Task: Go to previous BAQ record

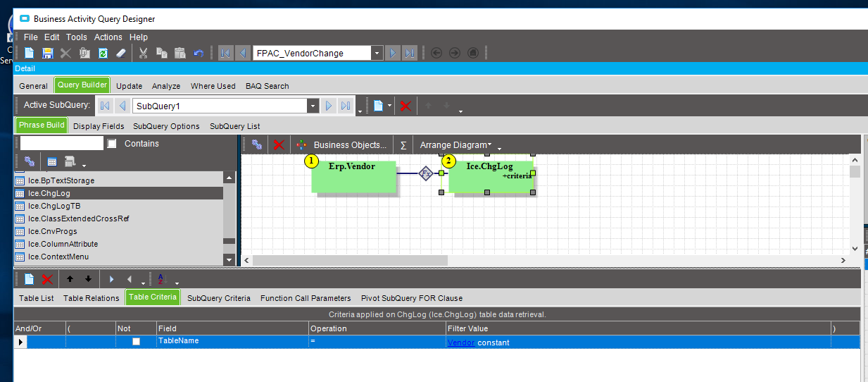Action: point(243,53)
